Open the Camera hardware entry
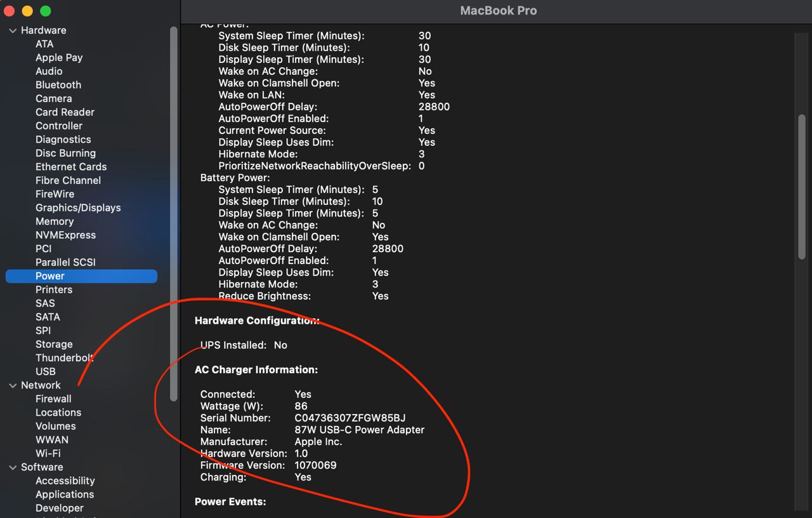812x518 pixels. coord(54,98)
